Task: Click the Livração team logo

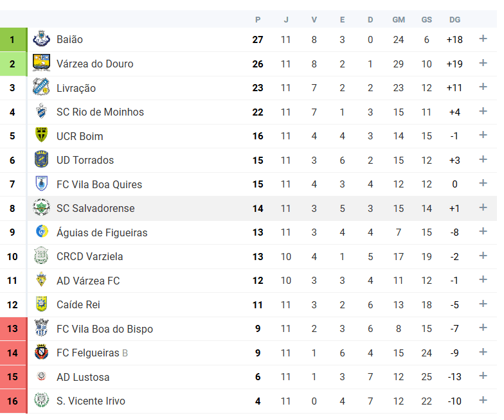Action: click(41, 87)
